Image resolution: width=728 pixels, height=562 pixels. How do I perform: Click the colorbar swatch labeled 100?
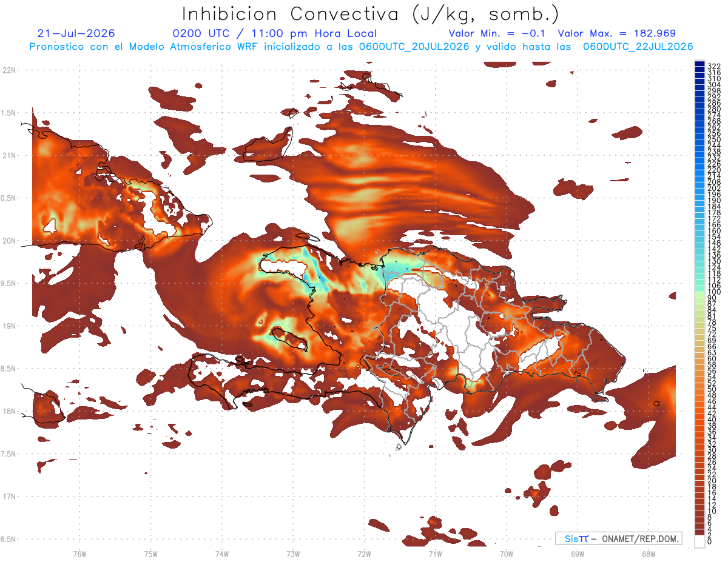pyautogui.click(x=700, y=290)
